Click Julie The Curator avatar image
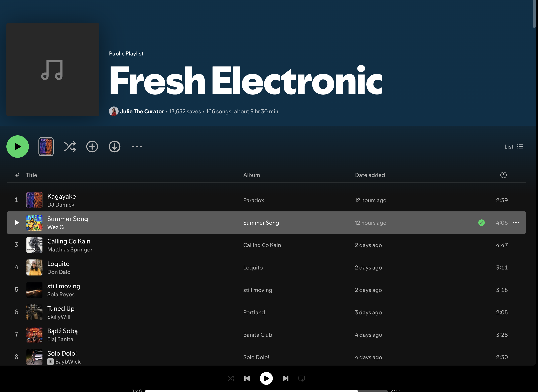Viewport: 538px width, 392px height. [x=114, y=111]
